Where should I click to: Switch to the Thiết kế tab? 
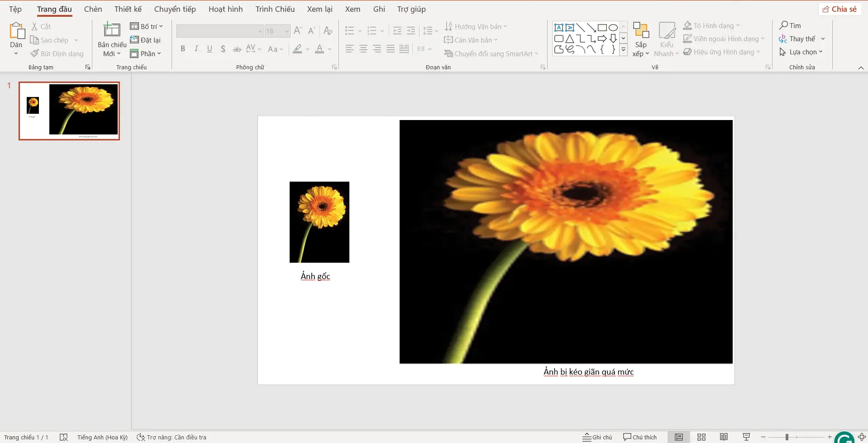pos(128,9)
